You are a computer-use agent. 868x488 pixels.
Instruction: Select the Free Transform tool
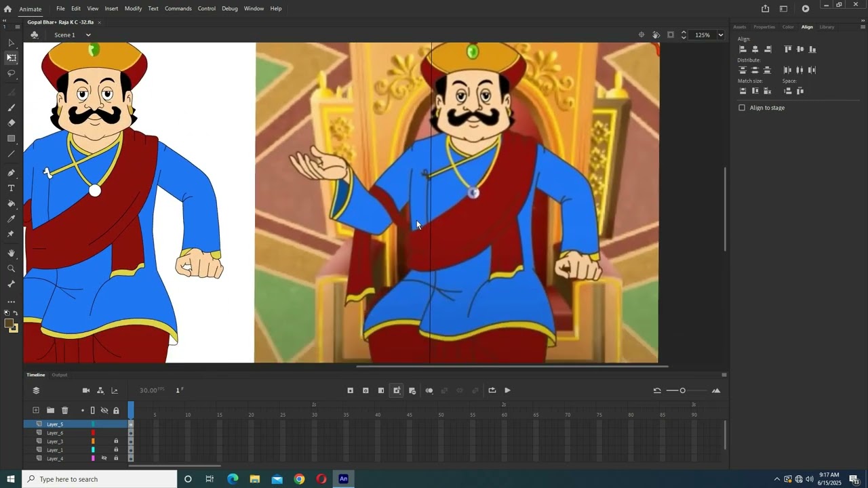[x=12, y=58]
